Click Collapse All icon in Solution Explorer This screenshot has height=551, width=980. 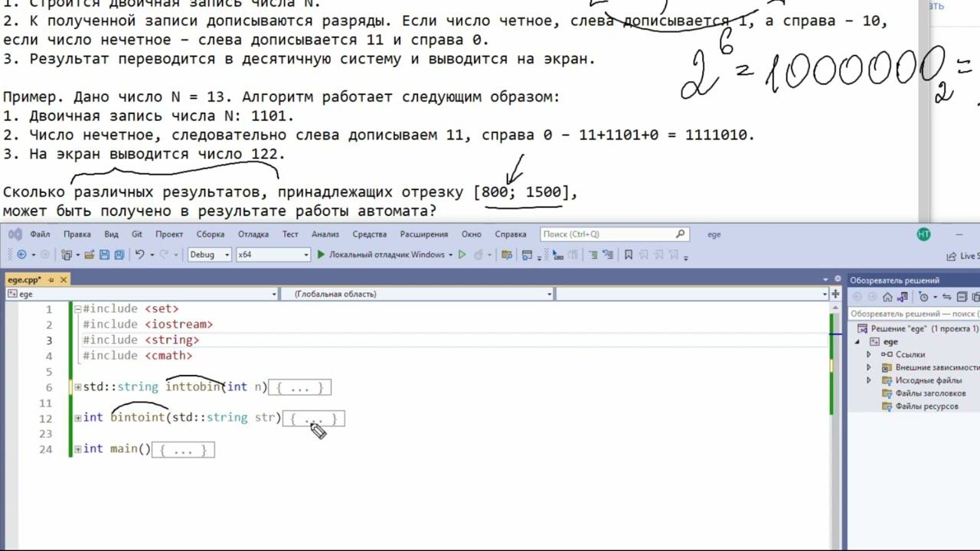[x=962, y=297]
